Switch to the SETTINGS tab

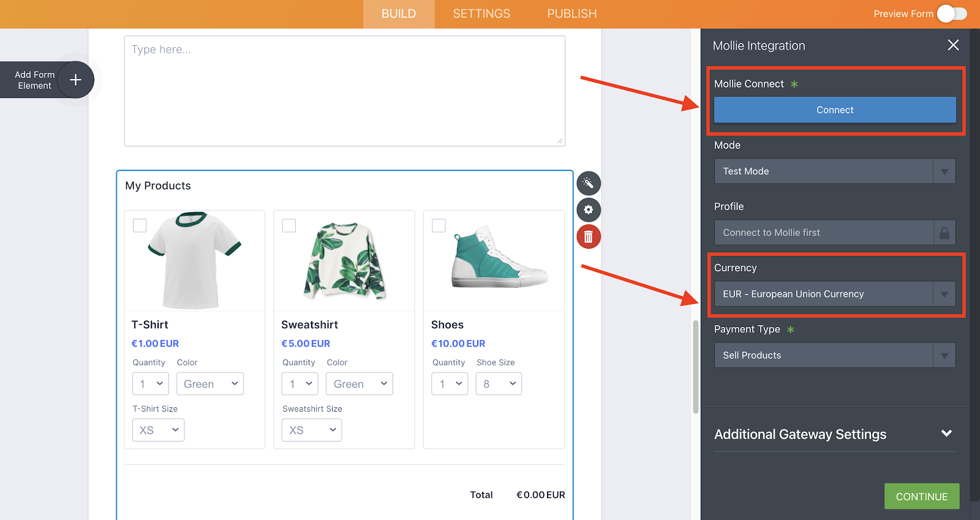pyautogui.click(x=481, y=14)
